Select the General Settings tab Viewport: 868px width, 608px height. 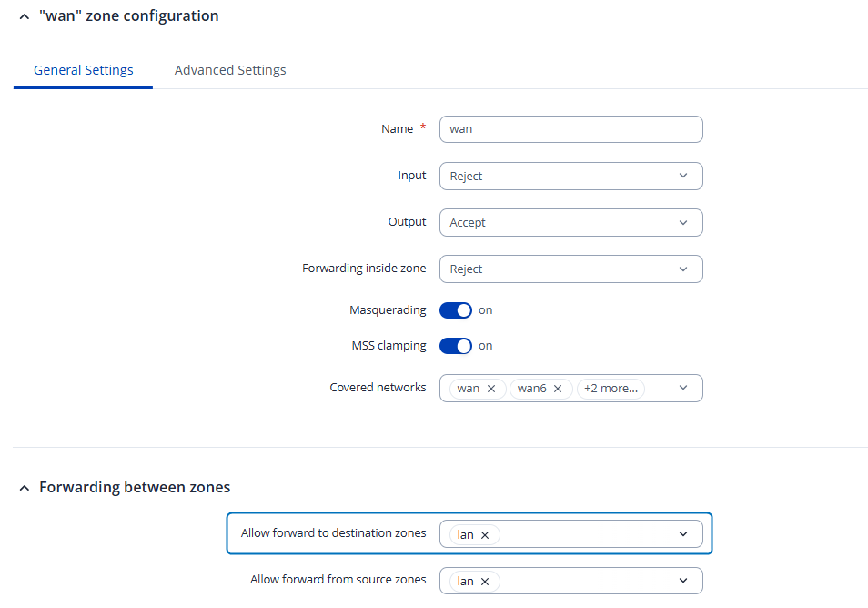[84, 70]
